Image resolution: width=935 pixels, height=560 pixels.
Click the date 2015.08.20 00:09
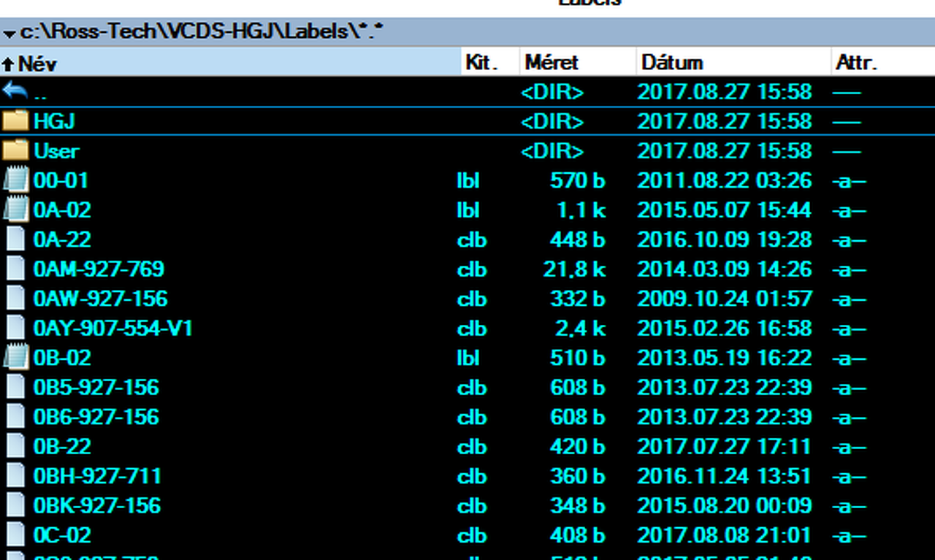tap(725, 506)
